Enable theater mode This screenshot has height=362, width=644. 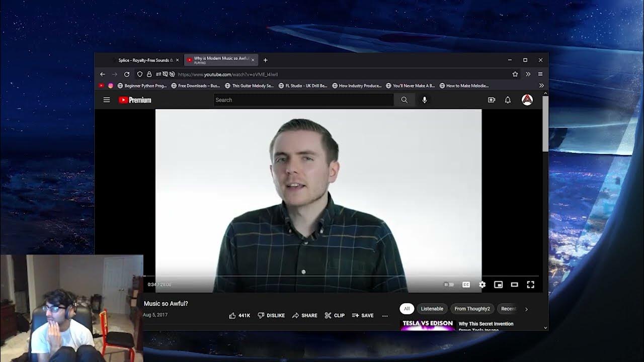coord(514,285)
